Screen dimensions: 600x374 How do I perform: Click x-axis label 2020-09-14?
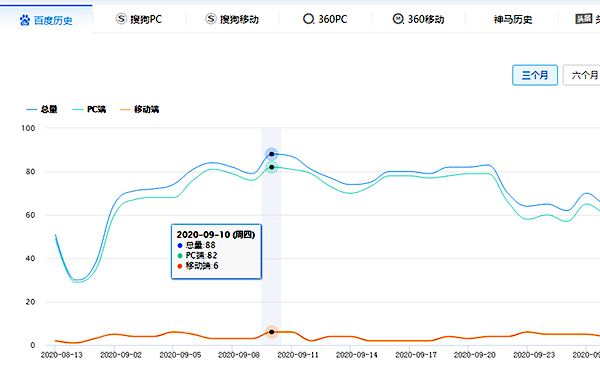pyautogui.click(x=357, y=355)
